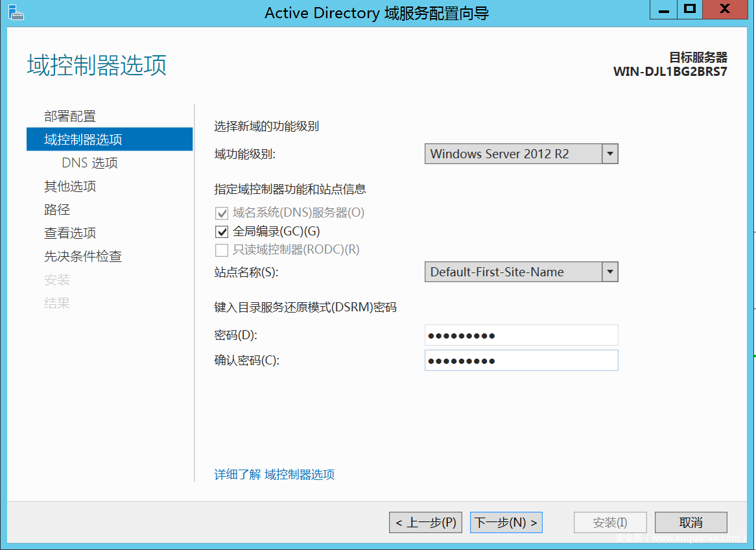Open the 域功能级别 dropdown arrow
756x550 pixels.
click(610, 154)
